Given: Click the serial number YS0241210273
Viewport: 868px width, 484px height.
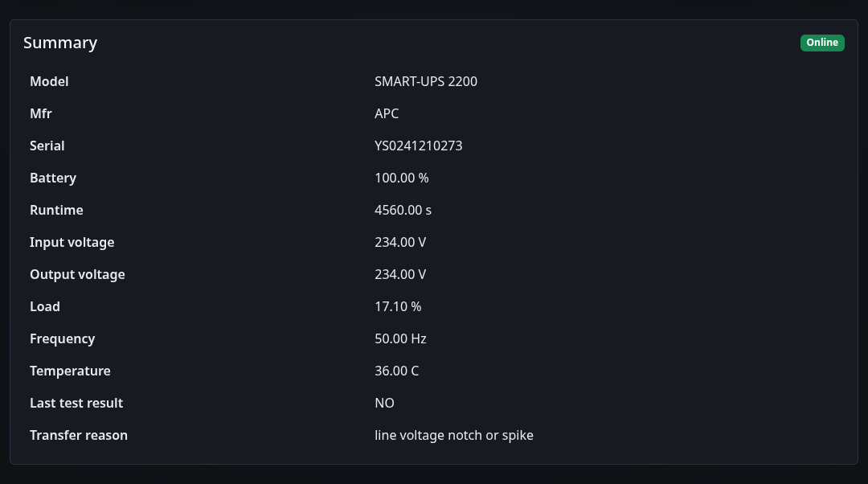Looking at the screenshot, I should (419, 146).
